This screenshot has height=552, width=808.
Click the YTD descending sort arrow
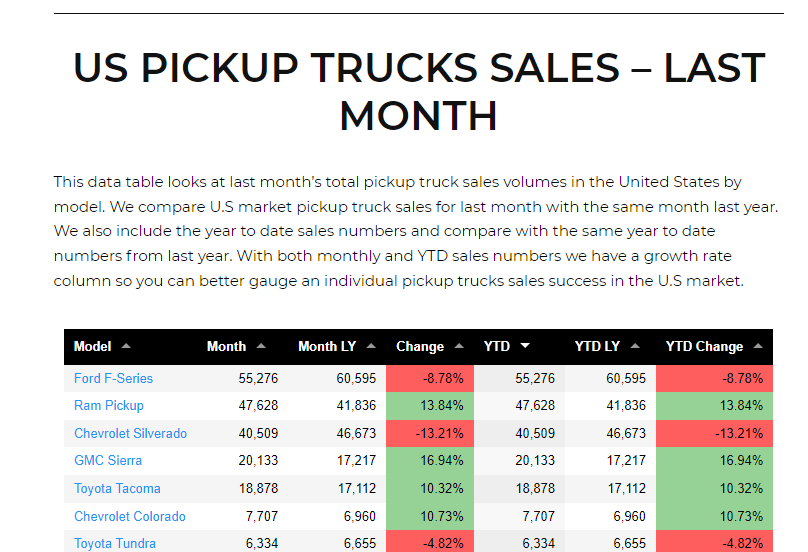525,346
